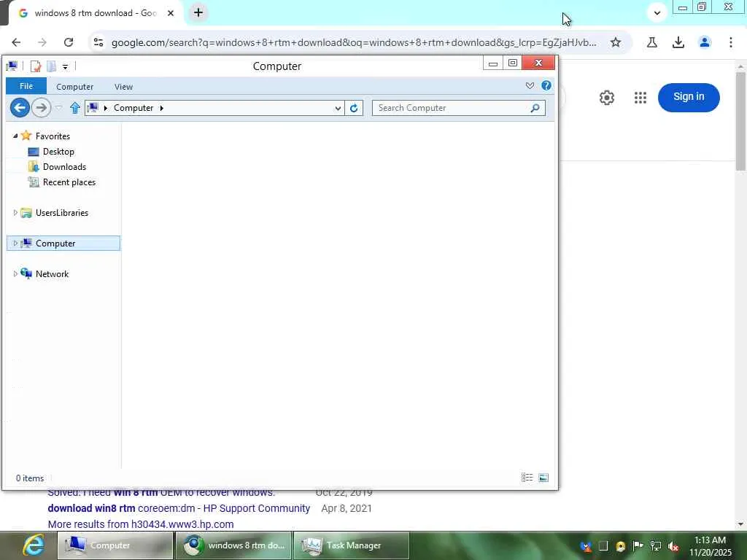Open Customize Quick Access Toolbar dropdown
Image resolution: width=747 pixels, height=560 pixels.
tap(65, 66)
